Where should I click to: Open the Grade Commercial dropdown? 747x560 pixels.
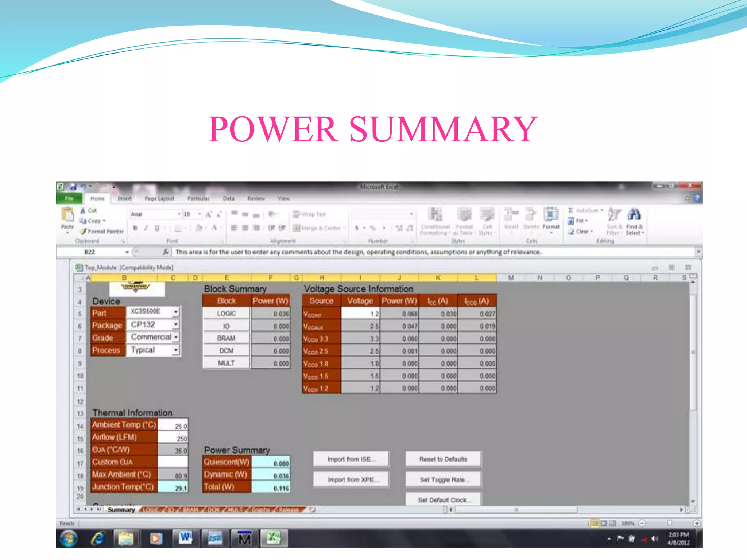(x=176, y=337)
